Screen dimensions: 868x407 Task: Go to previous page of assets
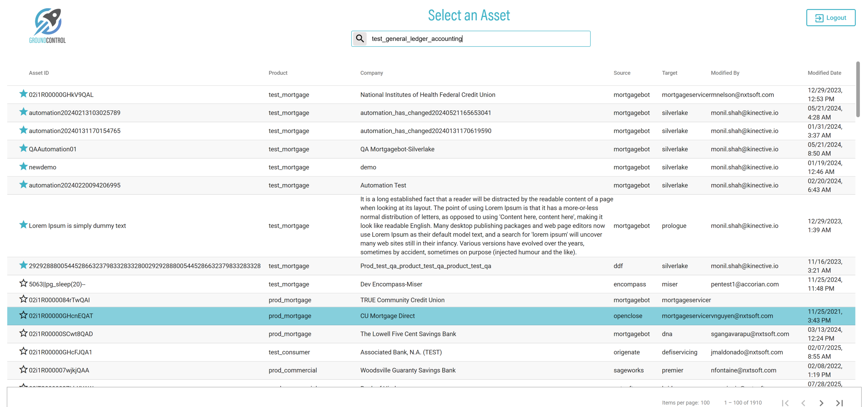tap(803, 402)
